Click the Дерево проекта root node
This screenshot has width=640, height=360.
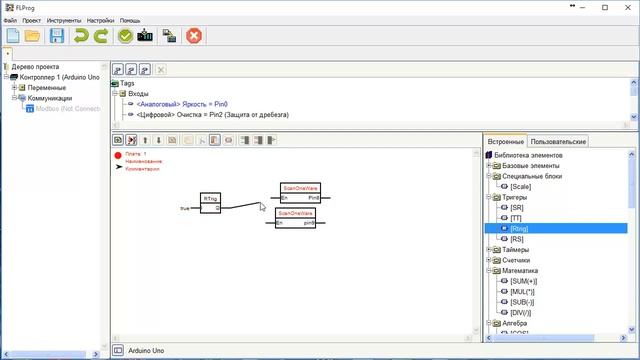[x=35, y=67]
